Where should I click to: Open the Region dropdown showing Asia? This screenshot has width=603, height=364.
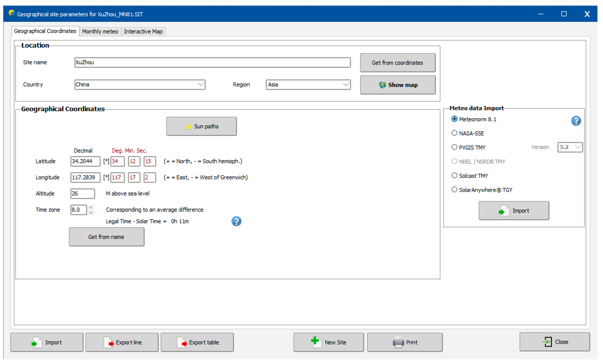click(345, 85)
